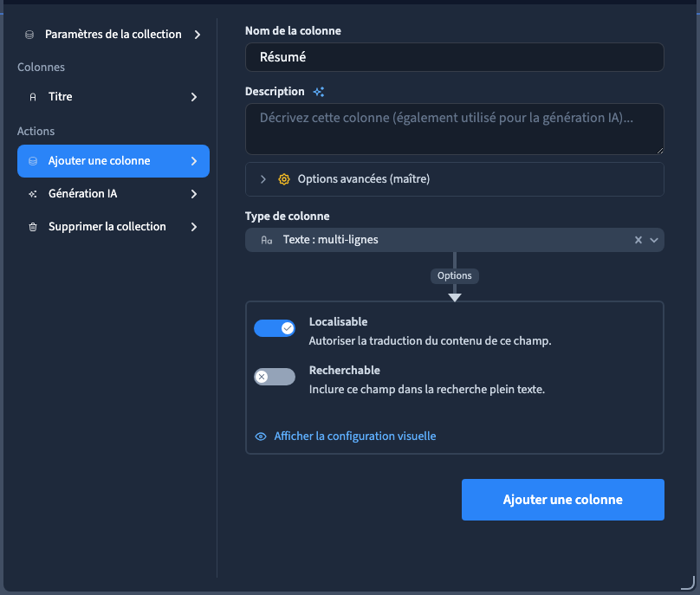Clear the selected column type with X

638,240
